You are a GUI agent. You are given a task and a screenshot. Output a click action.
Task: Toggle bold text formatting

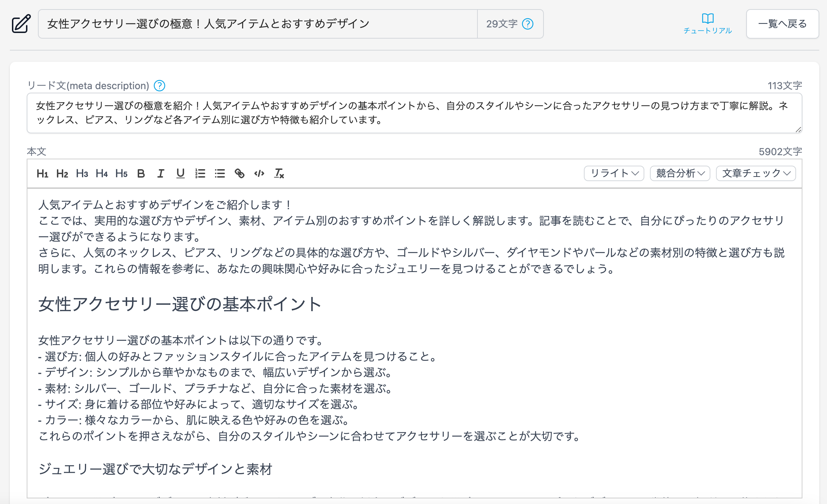(x=141, y=173)
